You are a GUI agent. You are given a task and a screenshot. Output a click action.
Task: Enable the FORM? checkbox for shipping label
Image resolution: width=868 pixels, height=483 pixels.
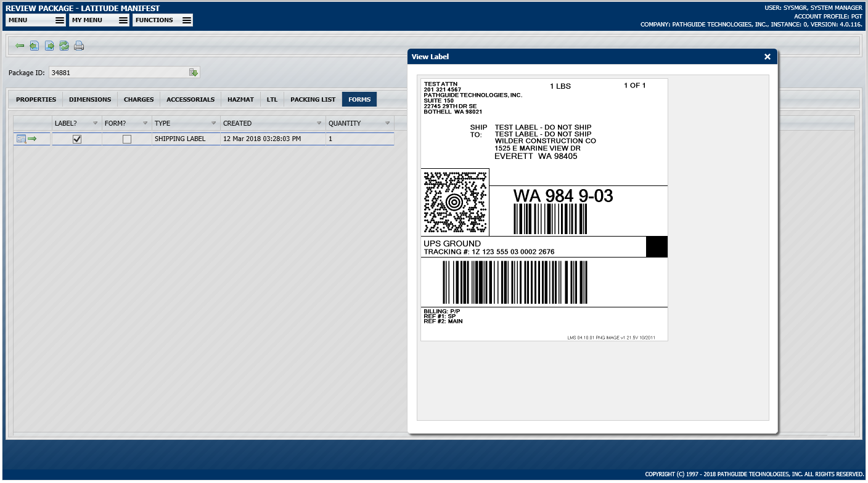(126, 139)
